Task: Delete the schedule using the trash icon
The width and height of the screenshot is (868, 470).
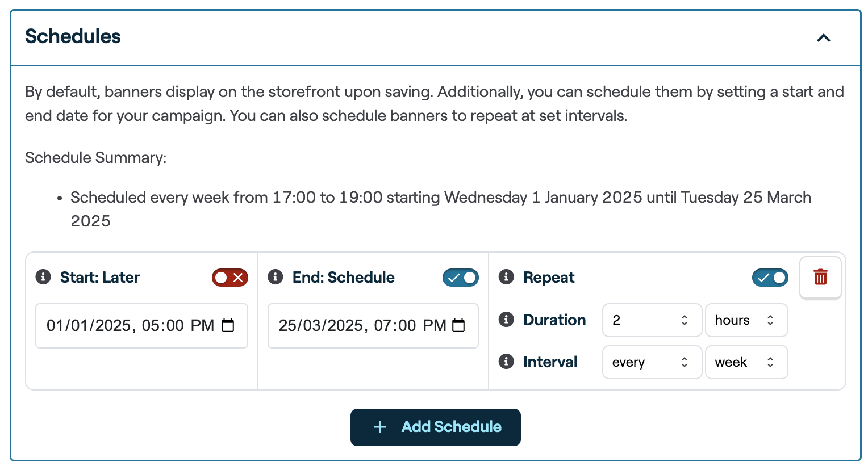Action: (820, 277)
